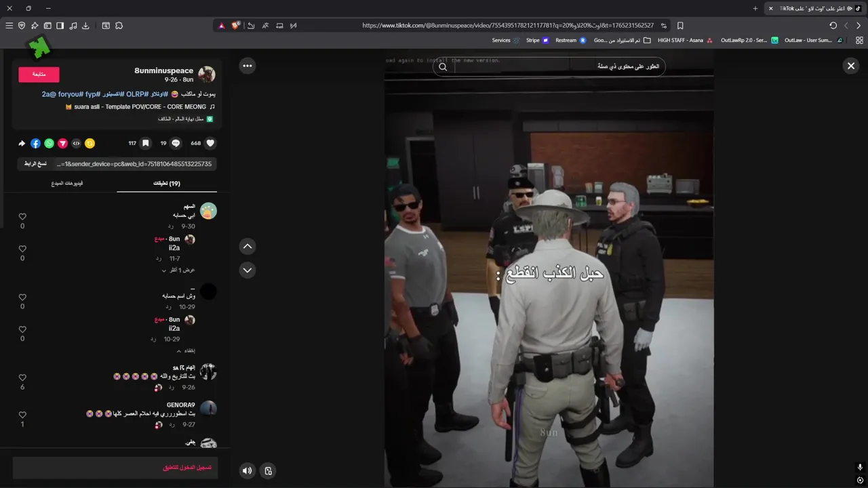Image resolution: width=868 pixels, height=488 pixels.
Task: Open the music playlist toolbar icon
Action: pos(73,26)
